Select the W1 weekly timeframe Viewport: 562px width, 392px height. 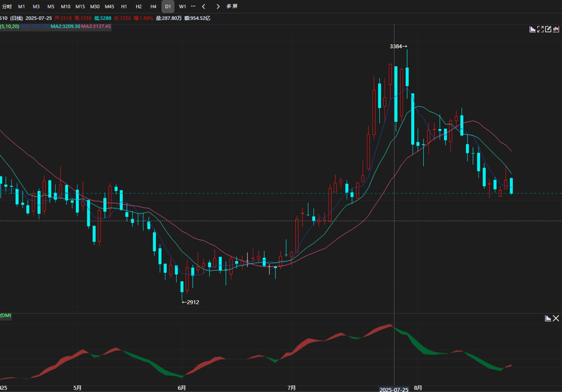(x=182, y=7)
